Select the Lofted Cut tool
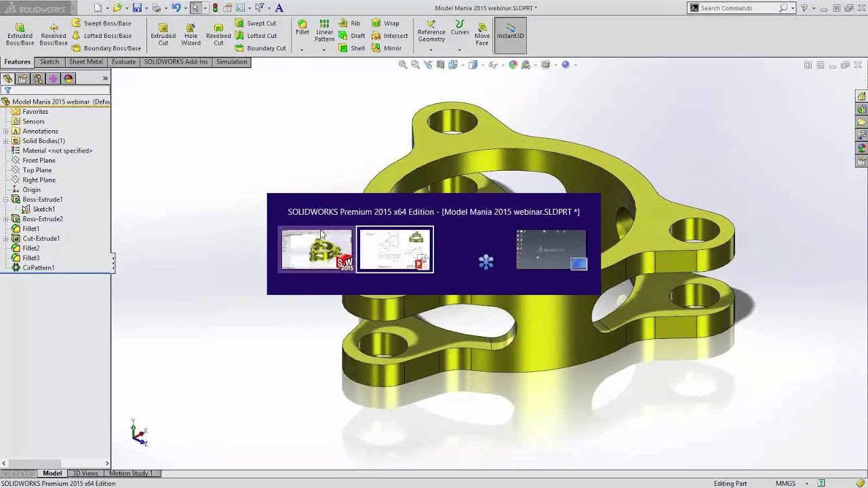Screen dimensions: 868x488 coord(256,35)
